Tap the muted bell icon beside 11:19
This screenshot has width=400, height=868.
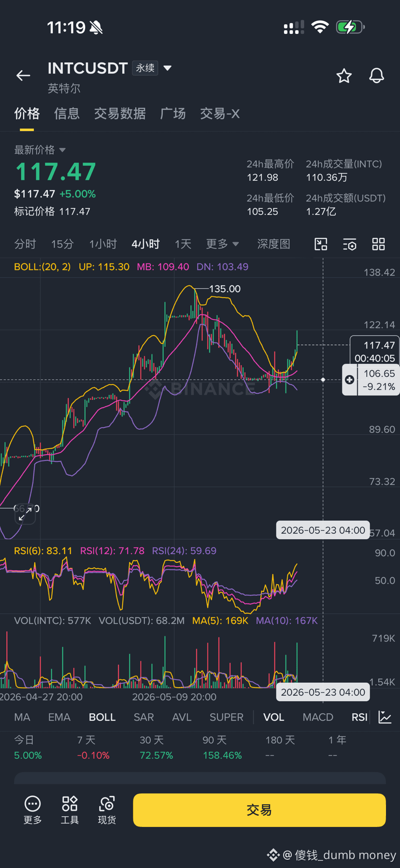(96, 28)
